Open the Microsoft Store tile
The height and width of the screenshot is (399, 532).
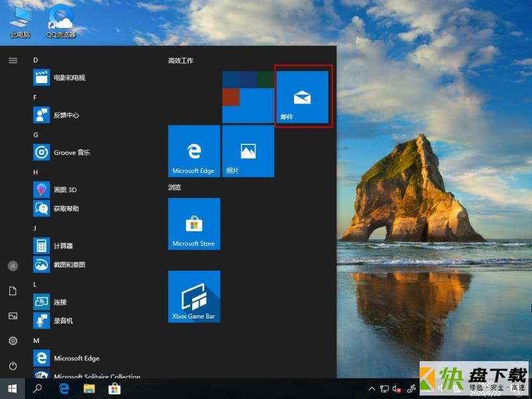coord(194,224)
